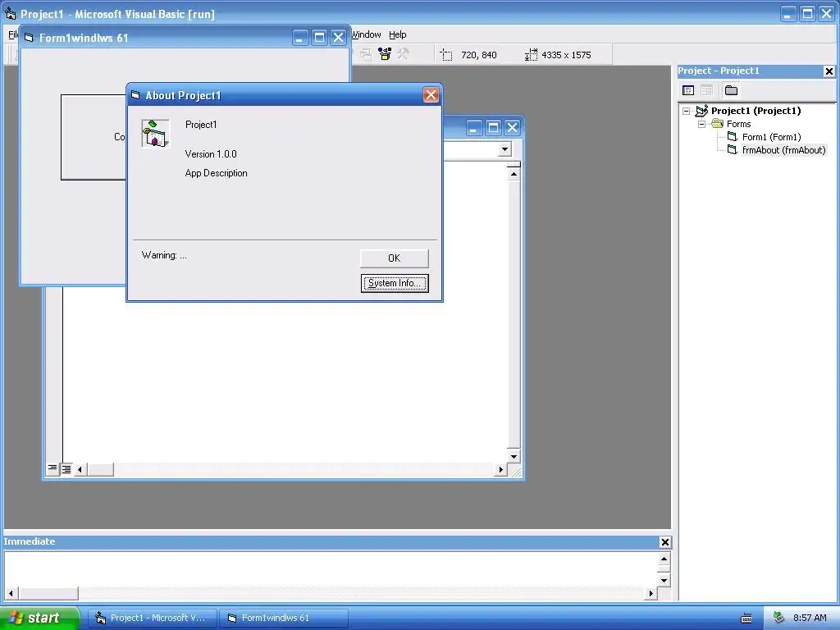The height and width of the screenshot is (630, 840).
Task: Open the Help menu
Action: (398, 34)
